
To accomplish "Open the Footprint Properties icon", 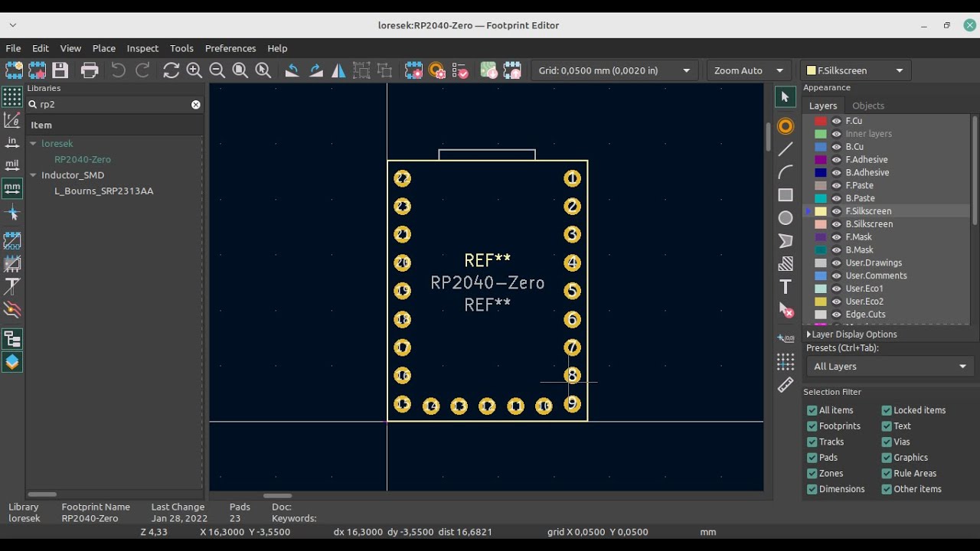I will pyautogui.click(x=413, y=70).
